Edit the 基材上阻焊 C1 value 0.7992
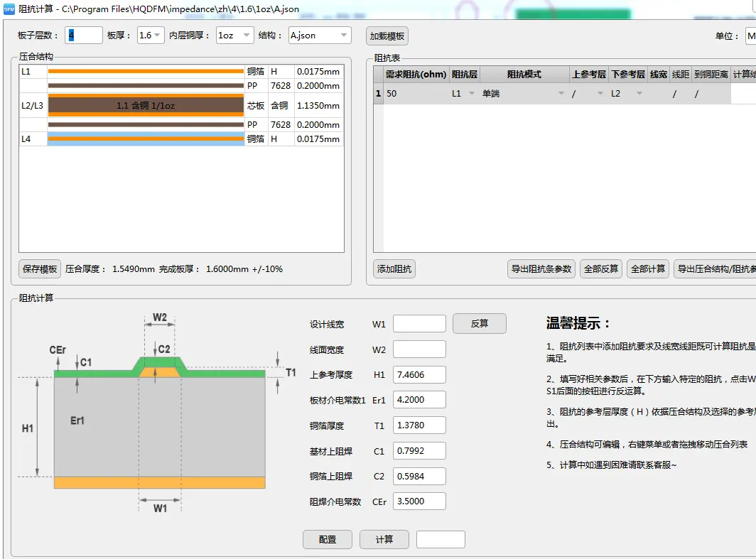This screenshot has height=559, width=756. pyautogui.click(x=419, y=450)
